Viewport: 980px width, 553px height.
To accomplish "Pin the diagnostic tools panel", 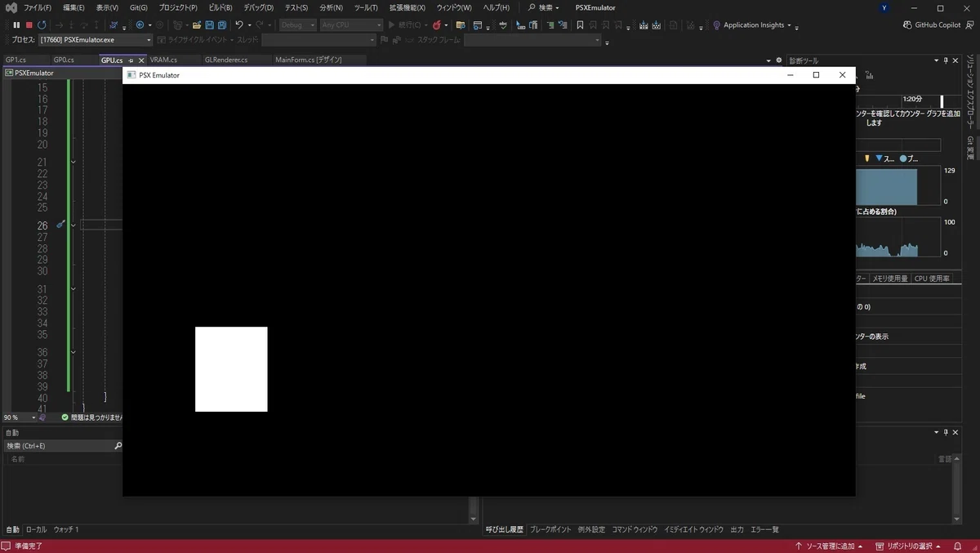I will point(947,60).
